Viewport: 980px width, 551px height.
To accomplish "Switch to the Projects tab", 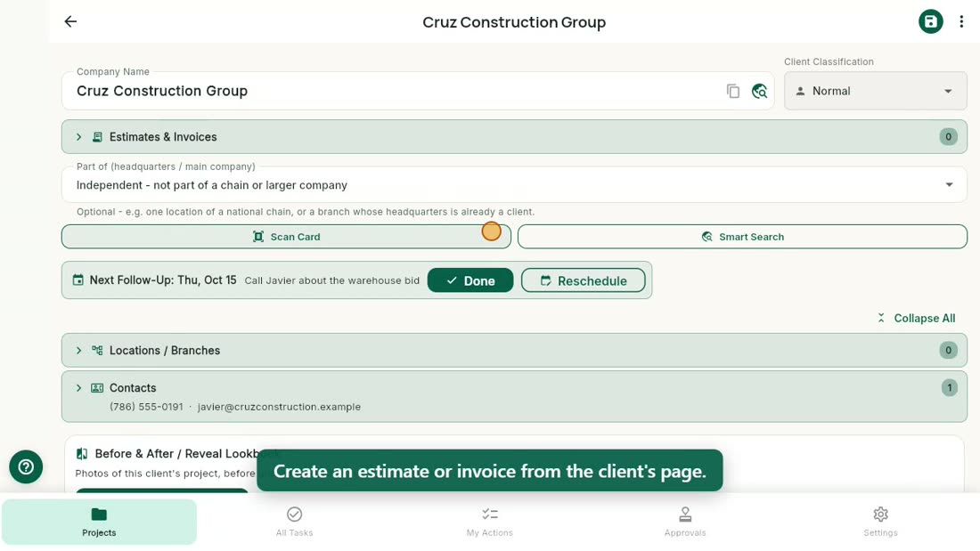I will click(x=99, y=523).
